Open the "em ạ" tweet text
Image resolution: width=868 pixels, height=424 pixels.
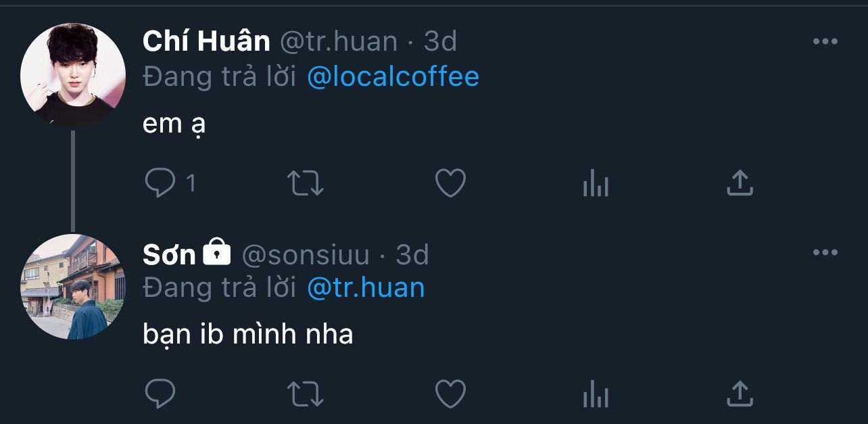[x=174, y=124]
